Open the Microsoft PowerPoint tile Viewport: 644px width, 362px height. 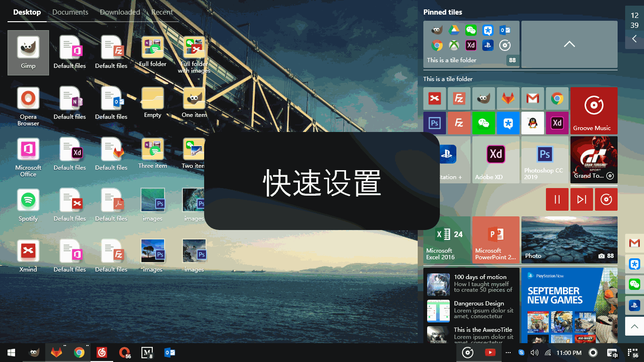(496, 240)
